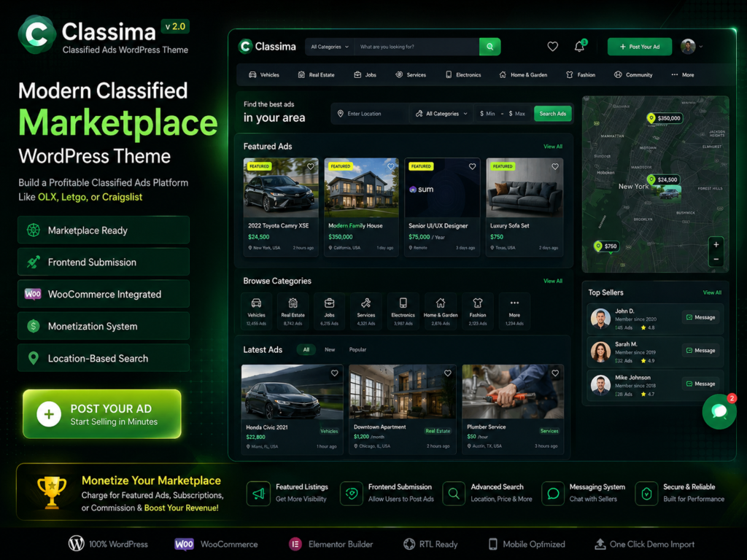Screen dimensions: 747x560
Task: Open the floating chat bubble
Action: click(x=719, y=411)
